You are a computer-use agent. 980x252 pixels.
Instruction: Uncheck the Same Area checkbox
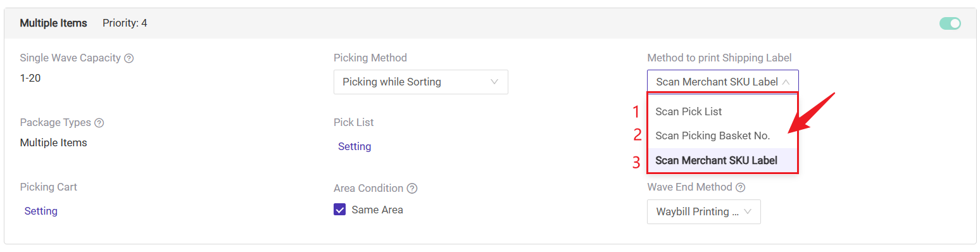(340, 210)
